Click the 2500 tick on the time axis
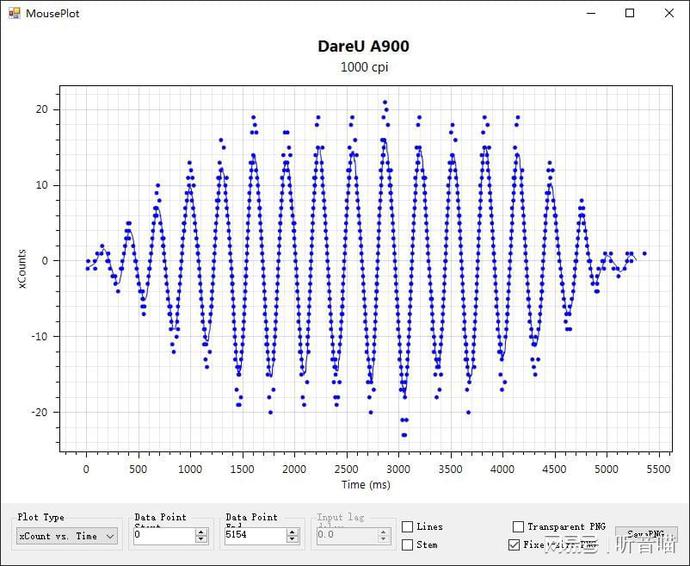The image size is (690, 566). pos(346,469)
